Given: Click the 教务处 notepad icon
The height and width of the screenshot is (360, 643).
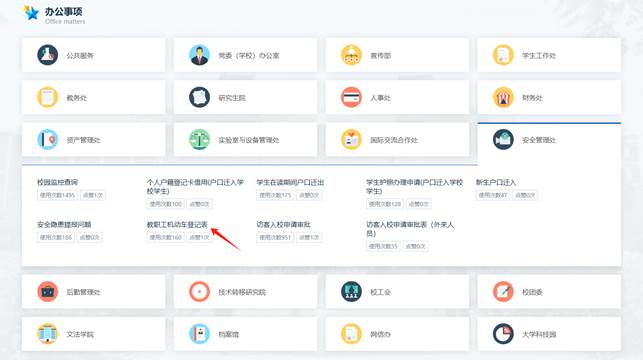Looking at the screenshot, I should tap(48, 97).
